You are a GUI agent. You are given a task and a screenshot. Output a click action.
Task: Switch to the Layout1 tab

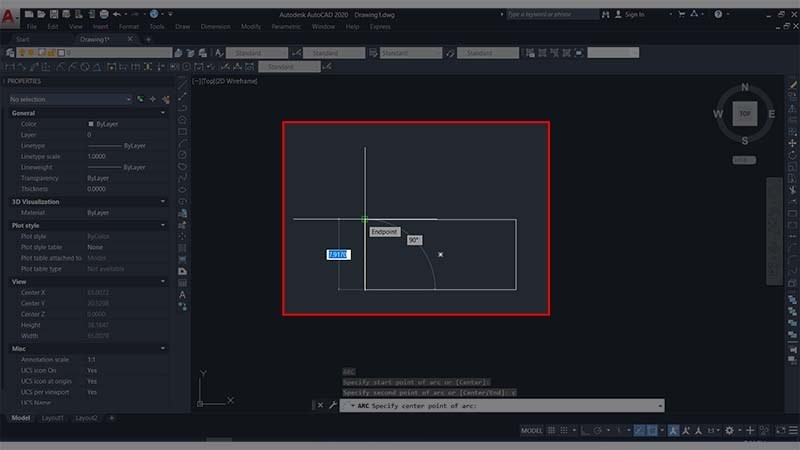click(x=54, y=418)
